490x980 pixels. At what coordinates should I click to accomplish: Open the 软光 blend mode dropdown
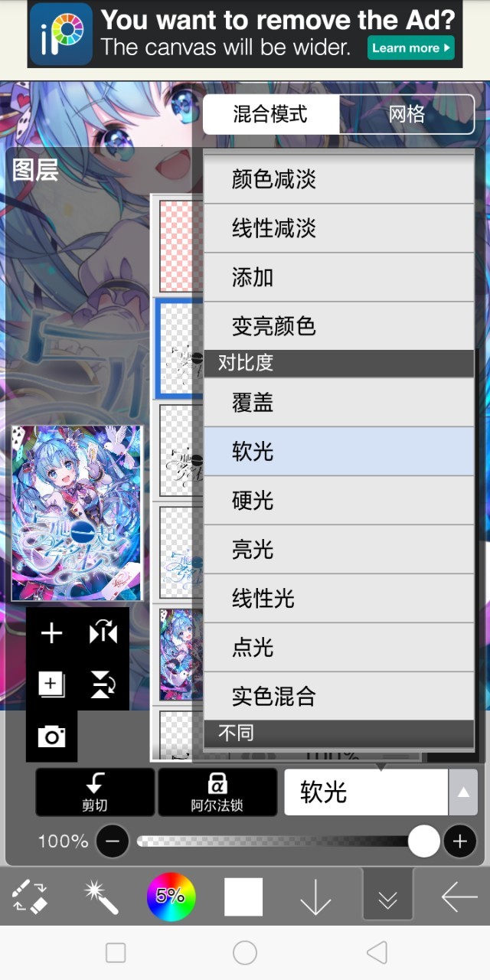pyautogui.click(x=366, y=792)
